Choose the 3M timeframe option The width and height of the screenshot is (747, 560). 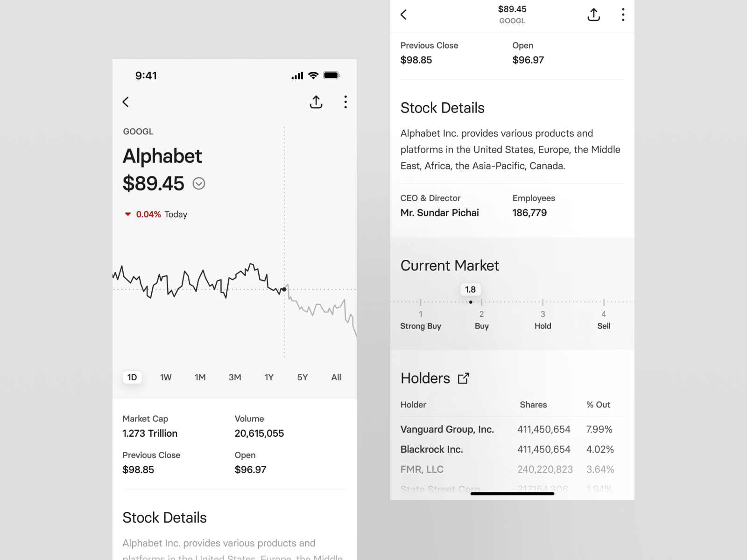tap(235, 377)
